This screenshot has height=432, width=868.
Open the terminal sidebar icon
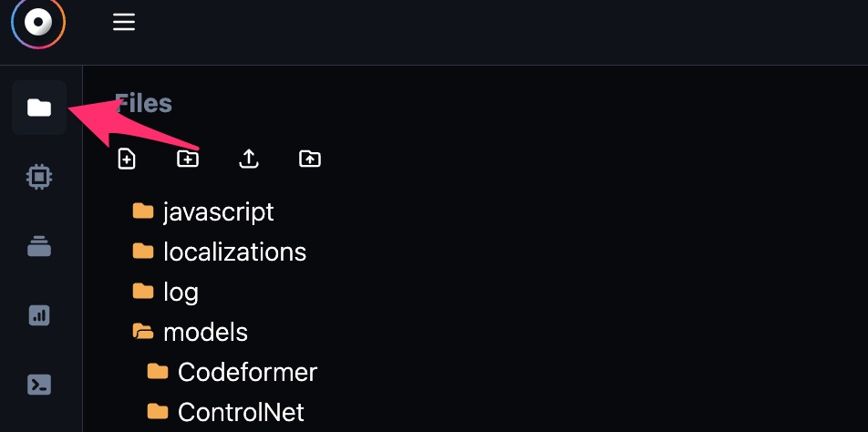pos(39,385)
